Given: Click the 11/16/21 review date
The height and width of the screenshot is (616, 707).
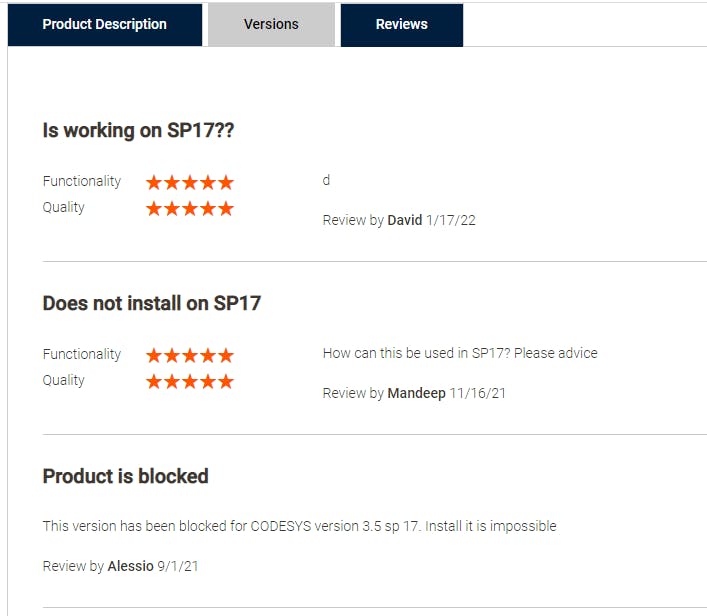Looking at the screenshot, I should point(478,393).
